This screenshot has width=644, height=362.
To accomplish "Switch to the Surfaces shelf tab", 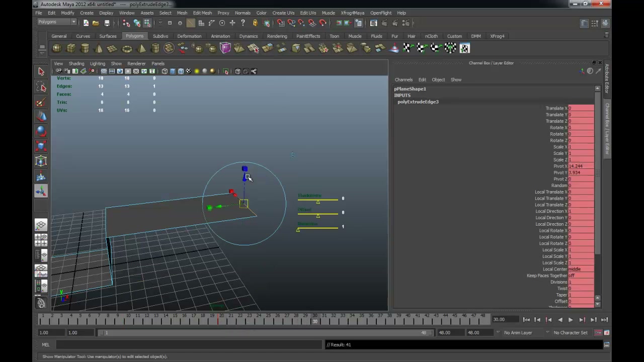I will pyautogui.click(x=108, y=36).
